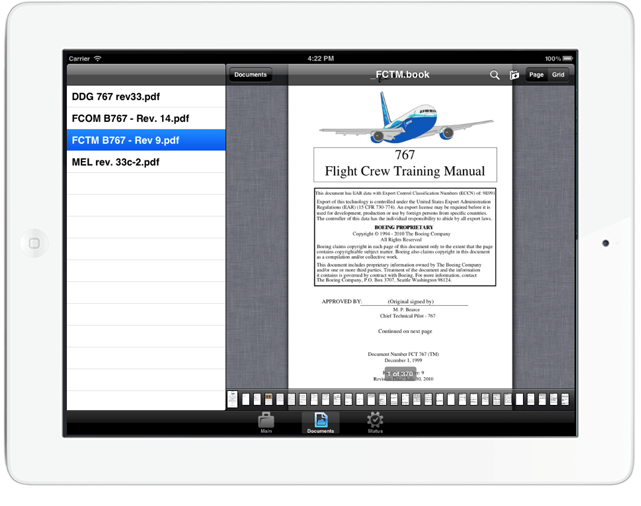
Task: Switch to Grid view mode
Action: coord(559,75)
